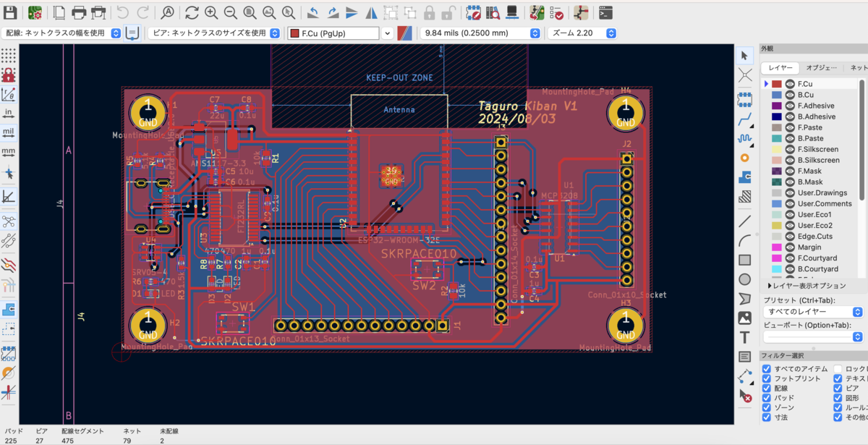This screenshot has height=445, width=868.
Task: Click B.Cu color swatch
Action: coord(777,95)
